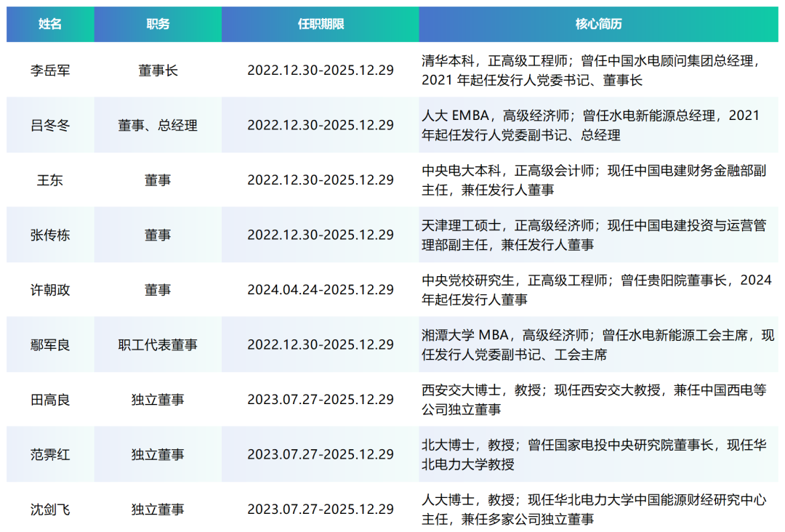Select the name 田高良
The image size is (785, 532).
pyautogui.click(x=50, y=400)
